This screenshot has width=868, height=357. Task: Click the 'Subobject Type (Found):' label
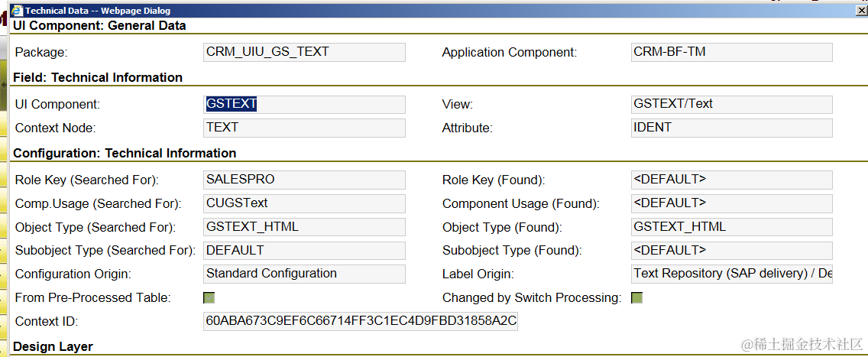tap(512, 251)
